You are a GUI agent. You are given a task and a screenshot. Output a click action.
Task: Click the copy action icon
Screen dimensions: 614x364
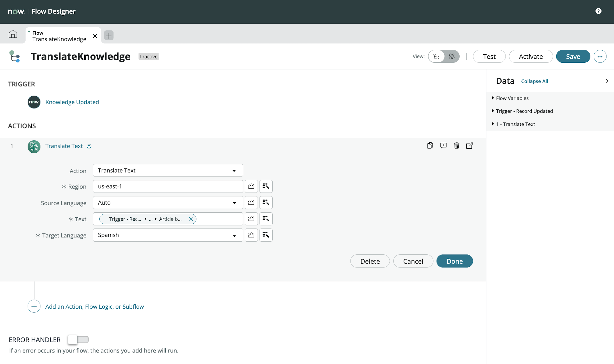coord(430,146)
